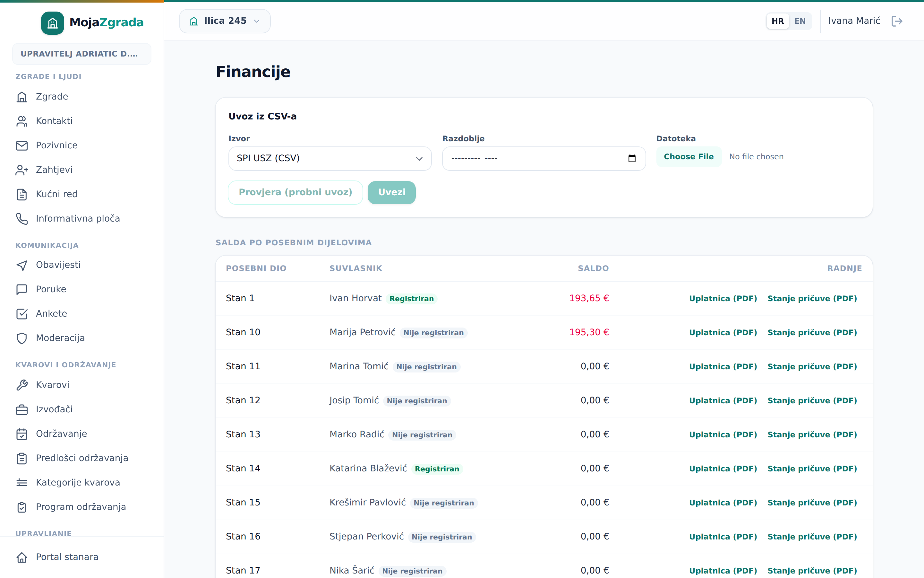This screenshot has width=924, height=578.
Task: Click the Pozivnice envelope icon
Action: pyautogui.click(x=22, y=146)
